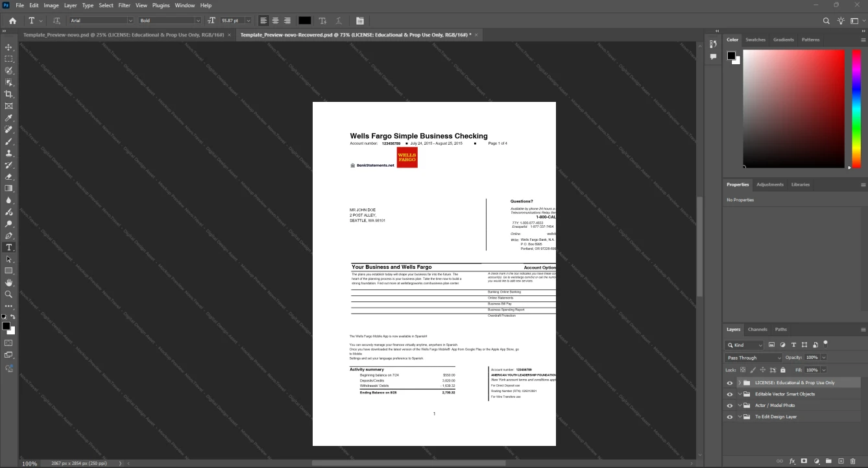Image resolution: width=868 pixels, height=468 pixels.
Task: Collapse the Editable Vector Smart Objects group
Action: pos(740,394)
